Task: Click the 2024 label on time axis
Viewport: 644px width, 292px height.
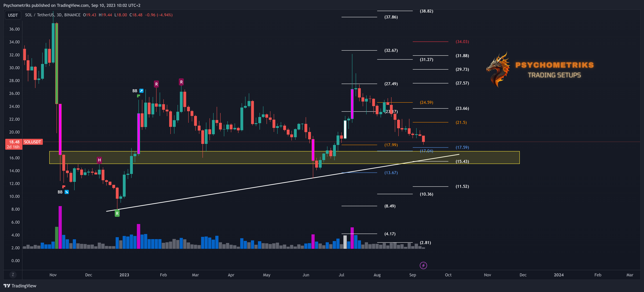Action: tap(559, 275)
